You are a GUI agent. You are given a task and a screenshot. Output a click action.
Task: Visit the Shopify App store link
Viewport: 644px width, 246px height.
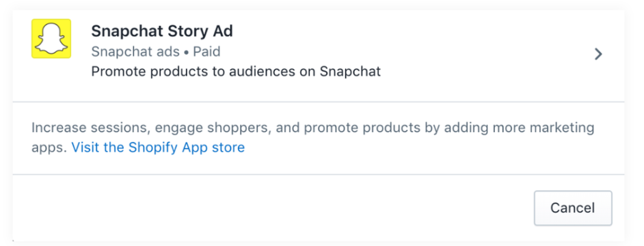[x=158, y=148]
